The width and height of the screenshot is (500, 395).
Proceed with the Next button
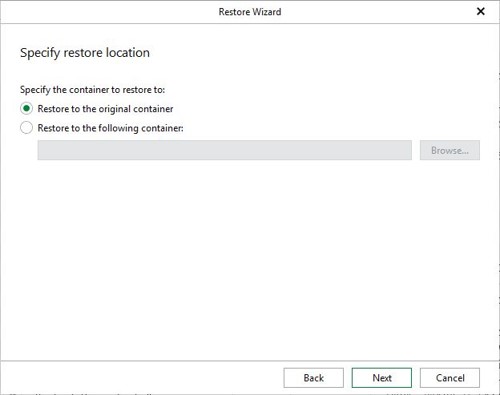click(382, 378)
